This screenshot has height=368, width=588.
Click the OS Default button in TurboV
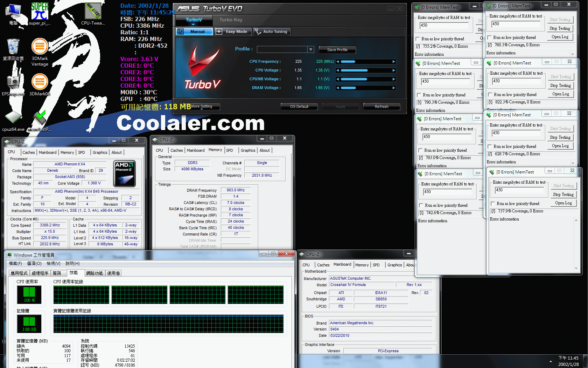tap(299, 107)
